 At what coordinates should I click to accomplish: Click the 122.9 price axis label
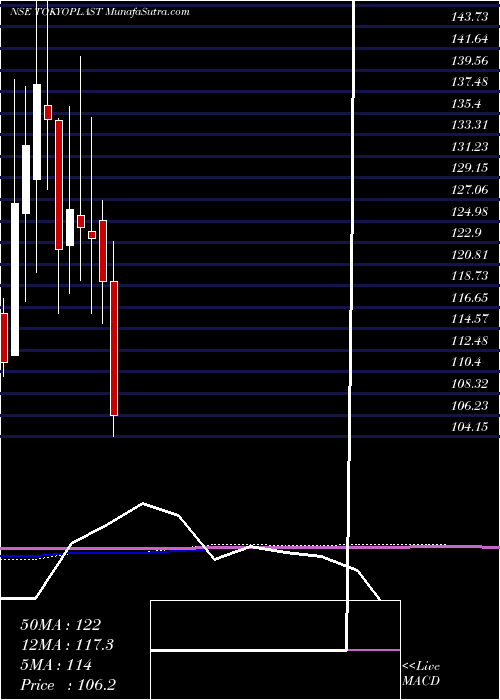coord(466,233)
